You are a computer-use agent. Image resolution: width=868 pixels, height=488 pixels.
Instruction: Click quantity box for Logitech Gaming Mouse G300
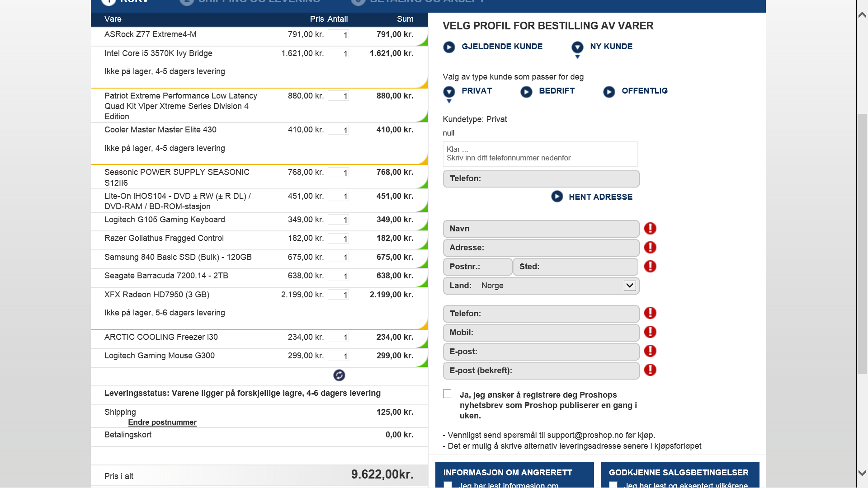point(338,356)
